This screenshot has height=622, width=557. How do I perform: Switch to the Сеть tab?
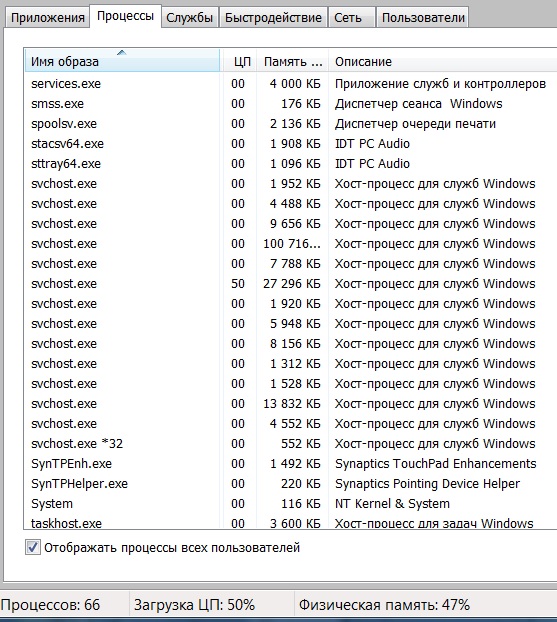click(x=351, y=17)
